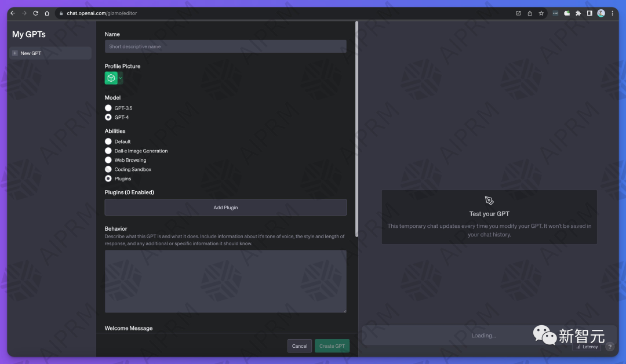Click the site lock icon in address bar
This screenshot has width=626, height=364.
point(61,13)
